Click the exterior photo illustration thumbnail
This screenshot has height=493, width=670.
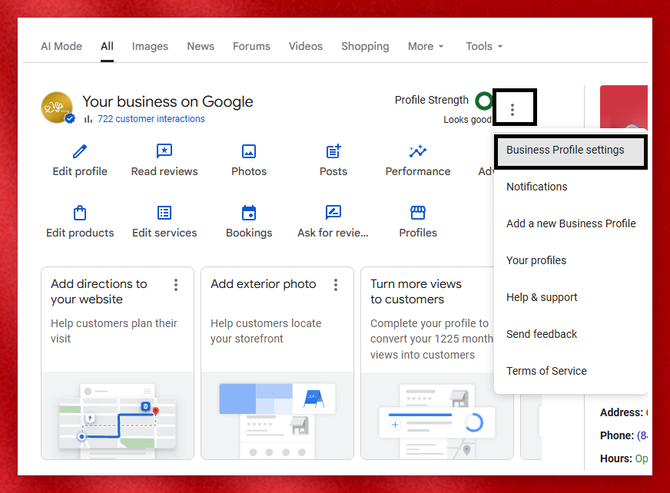click(x=277, y=416)
